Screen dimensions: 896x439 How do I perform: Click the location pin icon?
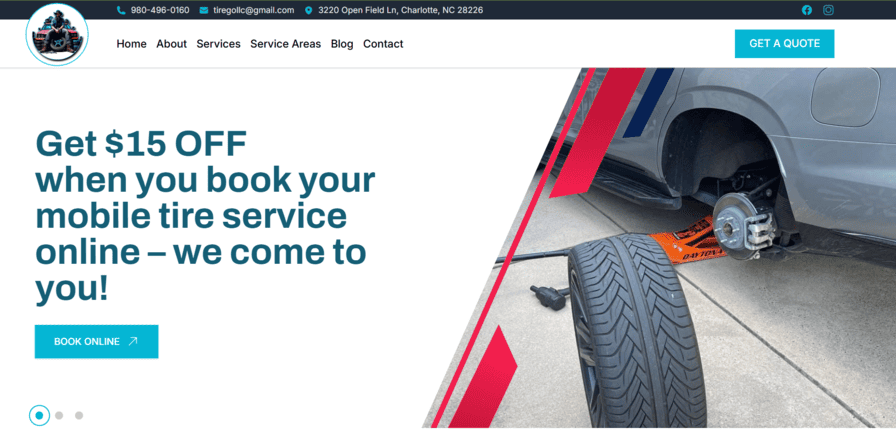309,10
